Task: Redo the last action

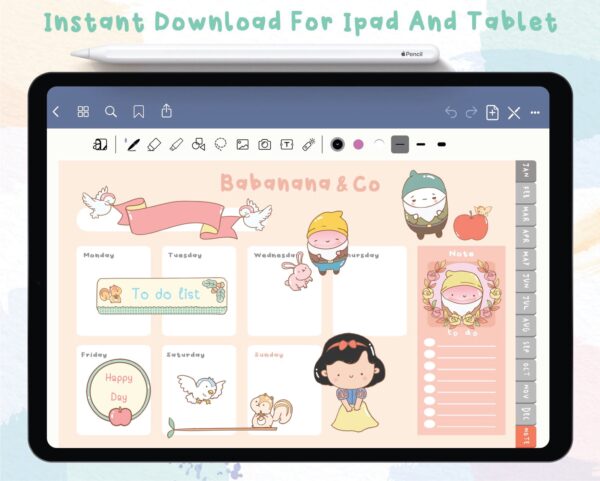Action: click(471, 113)
